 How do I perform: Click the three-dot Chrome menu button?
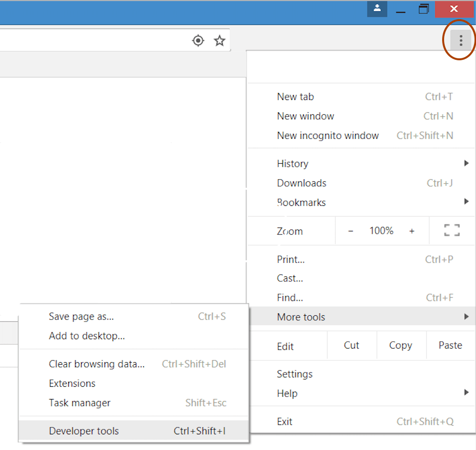click(460, 40)
